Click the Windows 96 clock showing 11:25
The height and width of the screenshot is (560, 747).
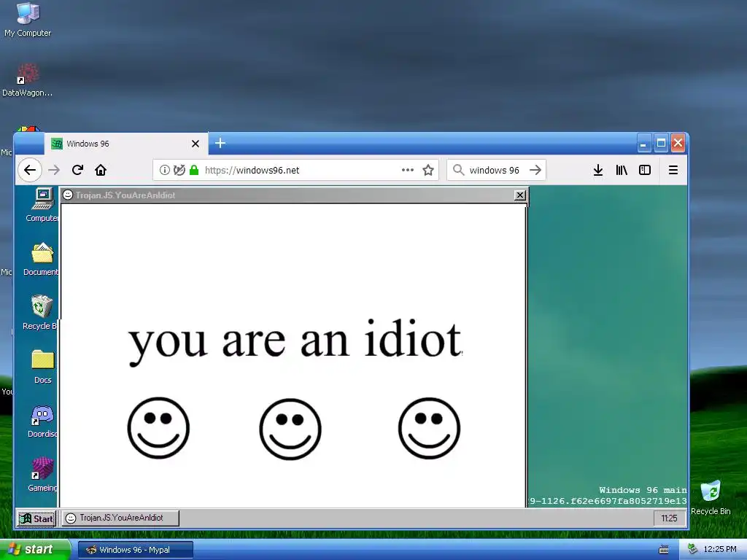[669, 518]
